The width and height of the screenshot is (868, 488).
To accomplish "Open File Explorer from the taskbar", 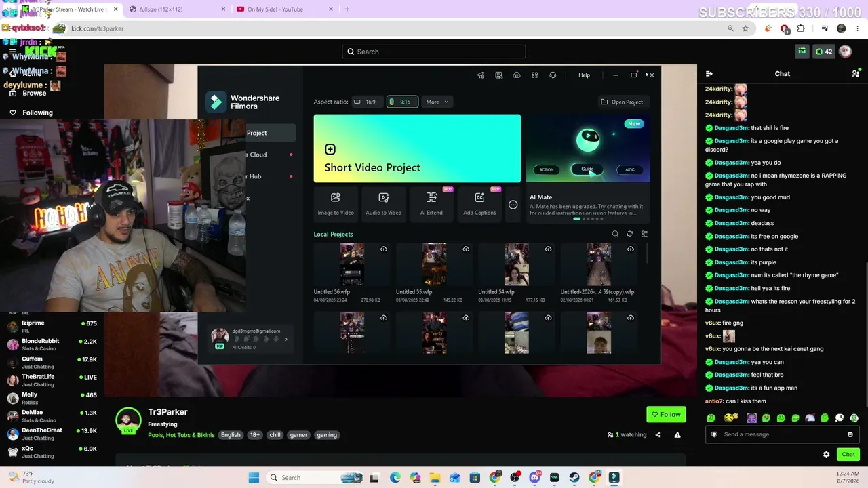I will pos(435,478).
